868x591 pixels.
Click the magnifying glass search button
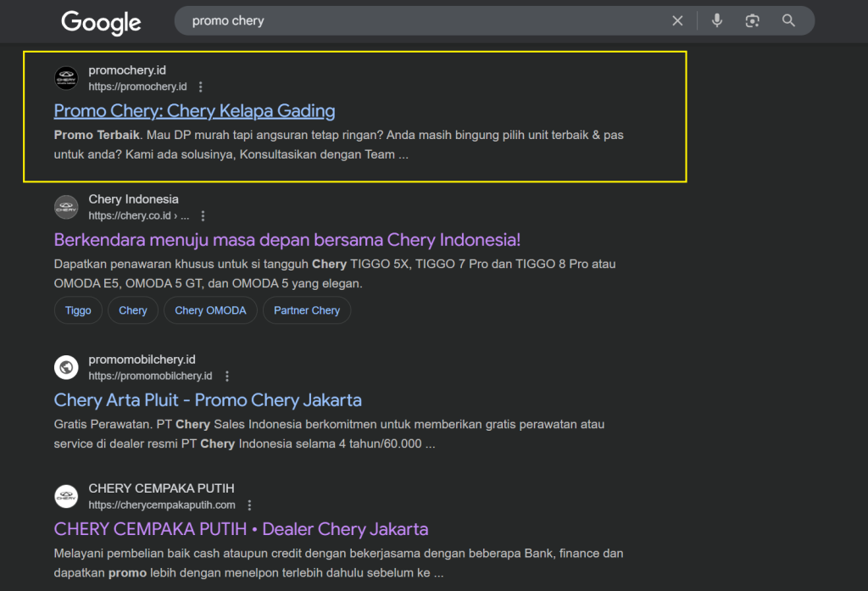pyautogui.click(x=788, y=21)
